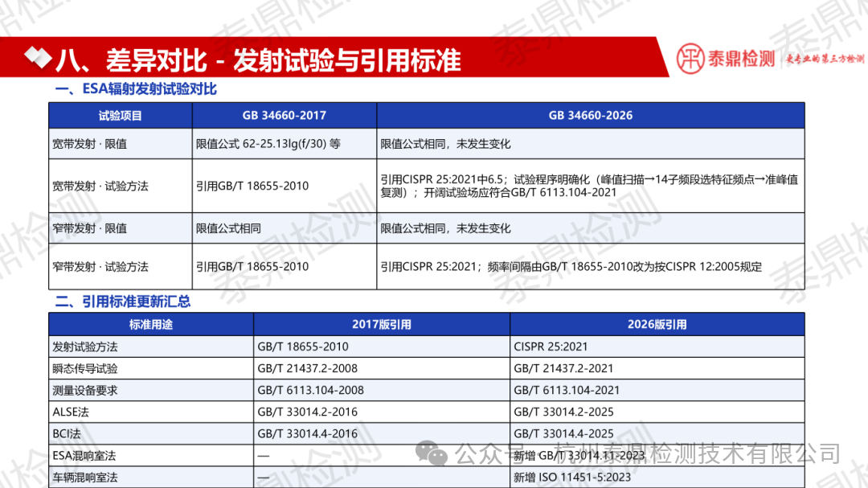The height and width of the screenshot is (488, 868).
Task: Click the 窄带发射 · 试验方法 row label
Action: click(121, 266)
